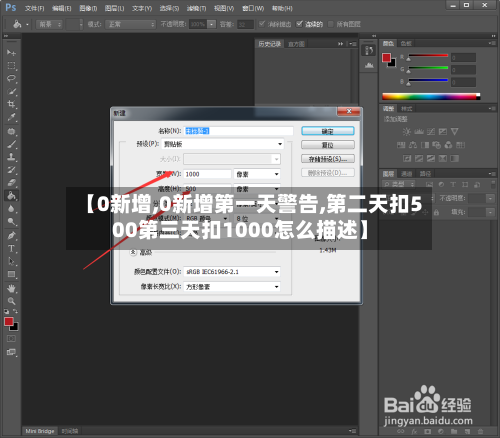Screen dimensions: 500x438
Task: Collapse the advanced section in New dialog
Action: coord(133,252)
